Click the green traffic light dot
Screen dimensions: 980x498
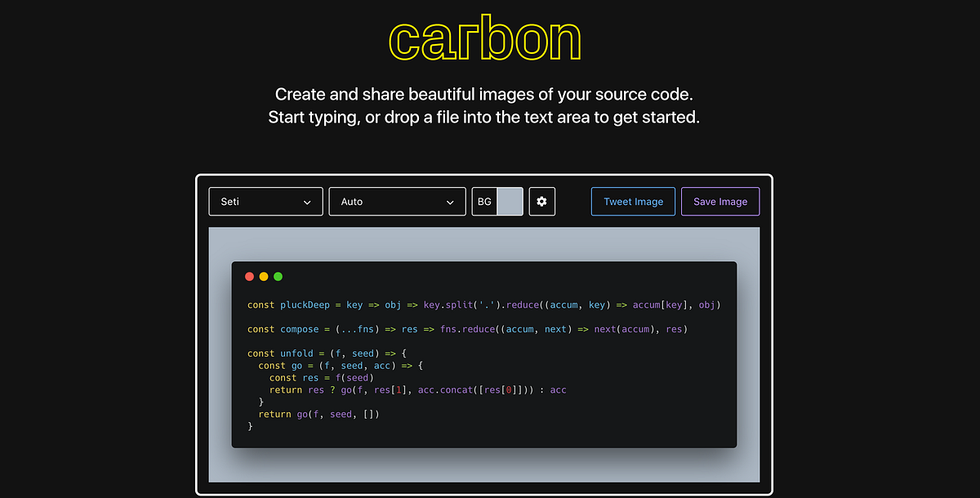point(278,276)
